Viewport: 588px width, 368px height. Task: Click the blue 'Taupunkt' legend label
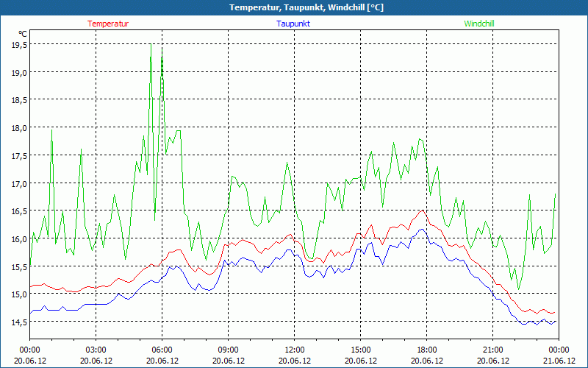click(293, 24)
